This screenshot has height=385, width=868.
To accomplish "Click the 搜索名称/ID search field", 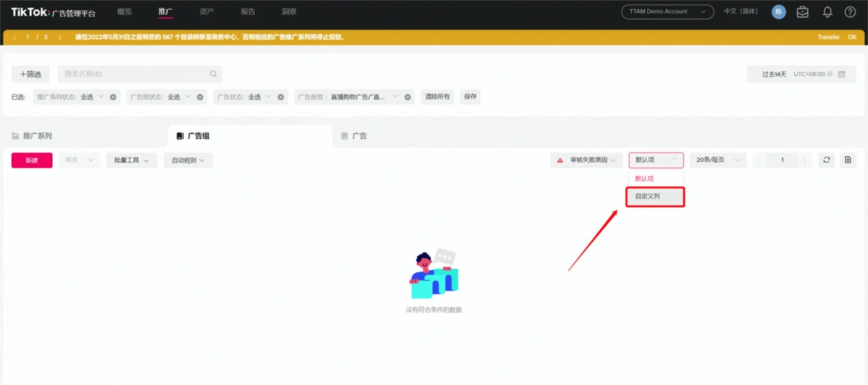I will click(x=134, y=74).
